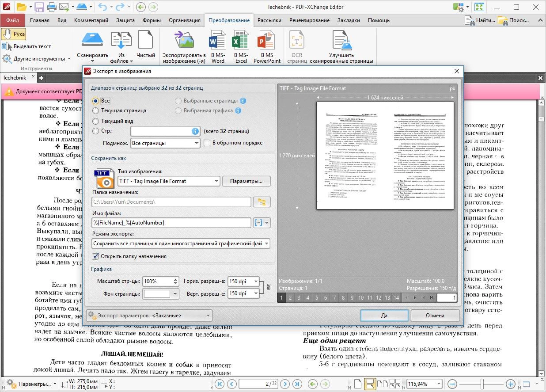Click the zoom slider in status bar
546x392 pixels.
(482, 384)
